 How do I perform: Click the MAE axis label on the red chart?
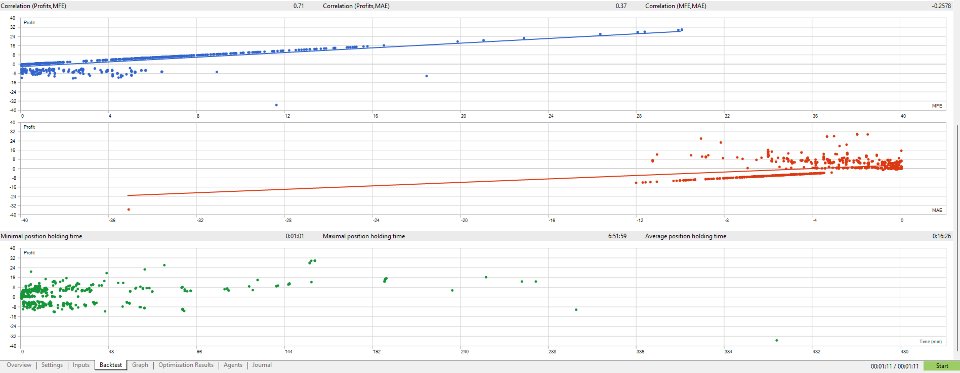coord(937,210)
